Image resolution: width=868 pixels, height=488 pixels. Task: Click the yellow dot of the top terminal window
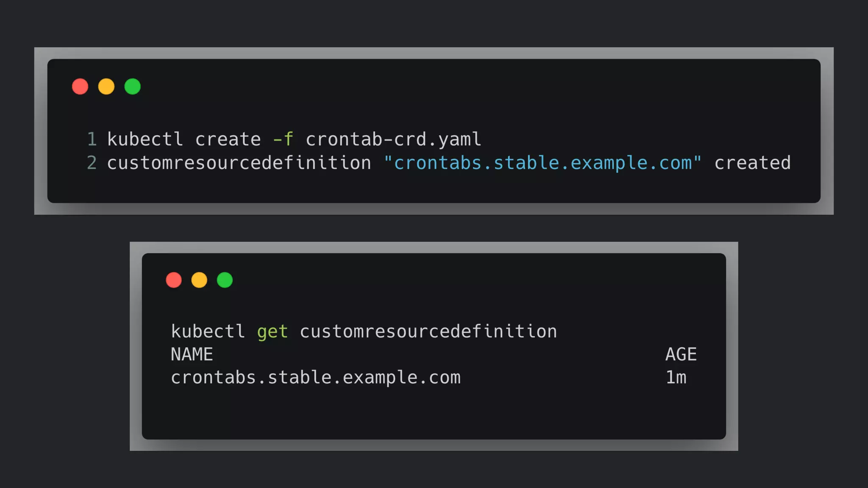(106, 86)
